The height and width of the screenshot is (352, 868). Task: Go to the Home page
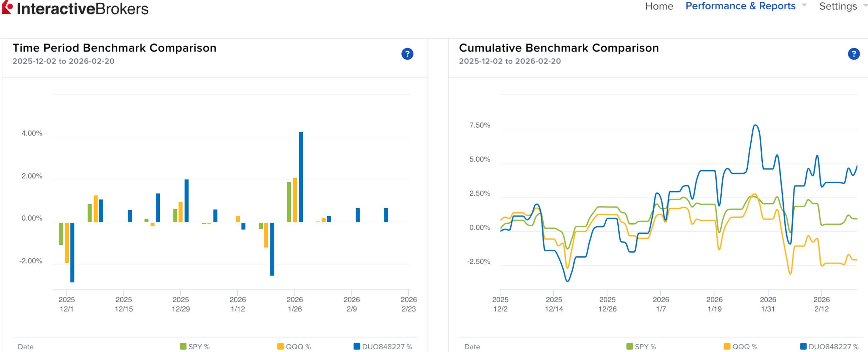click(659, 6)
